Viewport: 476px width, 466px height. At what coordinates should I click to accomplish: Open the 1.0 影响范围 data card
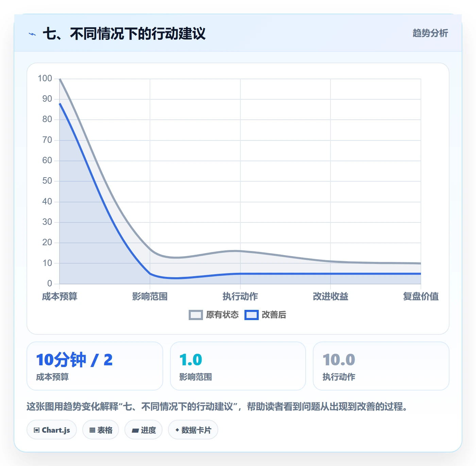point(238,366)
